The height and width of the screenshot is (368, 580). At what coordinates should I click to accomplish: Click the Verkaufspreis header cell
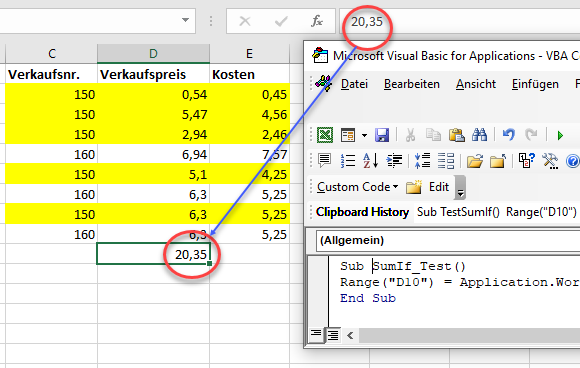click(154, 74)
